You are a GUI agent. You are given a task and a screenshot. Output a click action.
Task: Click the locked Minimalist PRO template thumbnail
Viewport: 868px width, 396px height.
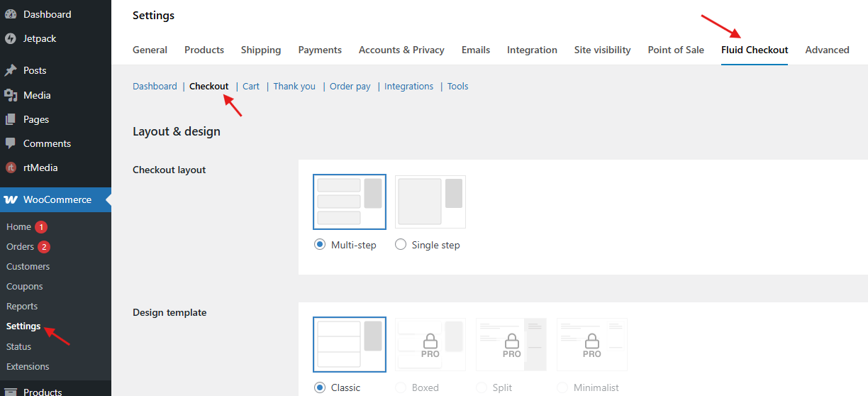[x=592, y=344]
